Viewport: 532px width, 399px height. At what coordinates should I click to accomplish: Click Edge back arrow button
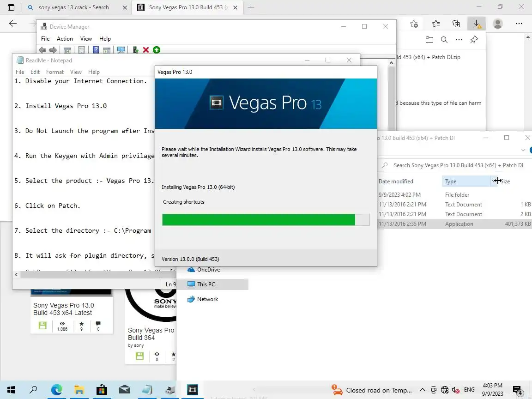(x=13, y=24)
